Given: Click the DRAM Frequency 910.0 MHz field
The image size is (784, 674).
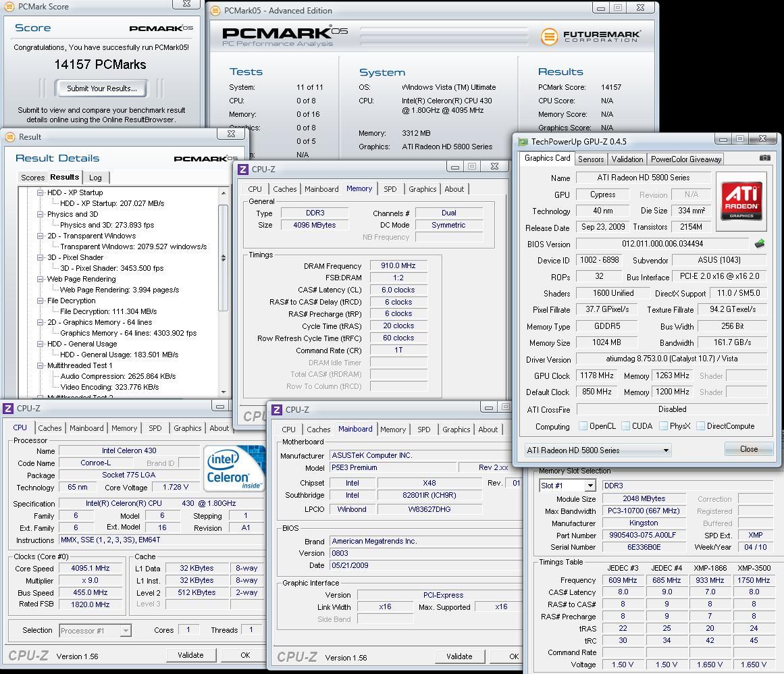Looking at the screenshot, I should coord(398,265).
